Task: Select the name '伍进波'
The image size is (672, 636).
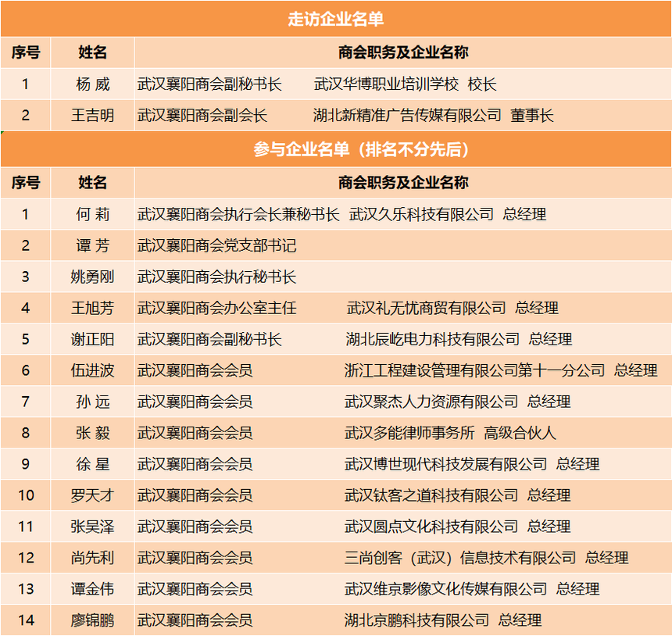Action: point(92,370)
